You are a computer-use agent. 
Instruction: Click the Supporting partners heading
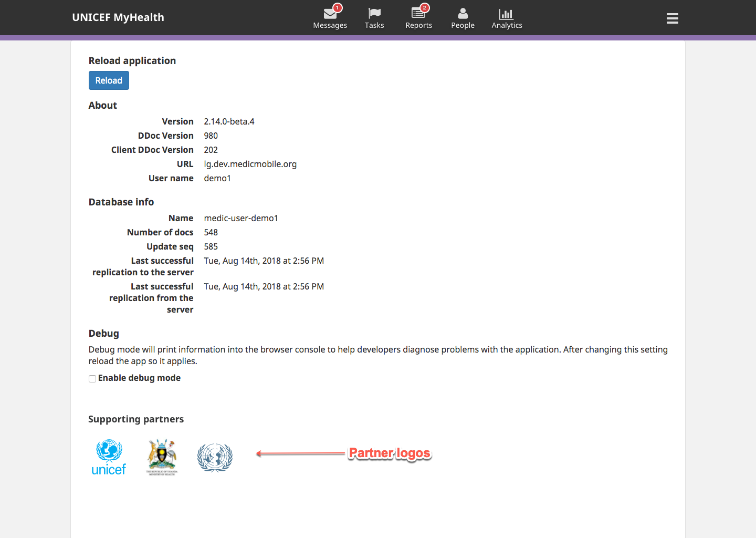(x=136, y=419)
